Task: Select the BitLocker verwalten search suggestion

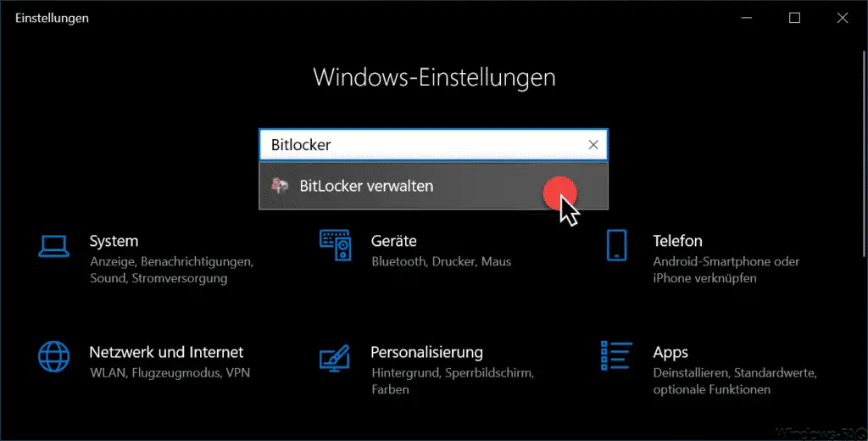Action: coord(433,186)
